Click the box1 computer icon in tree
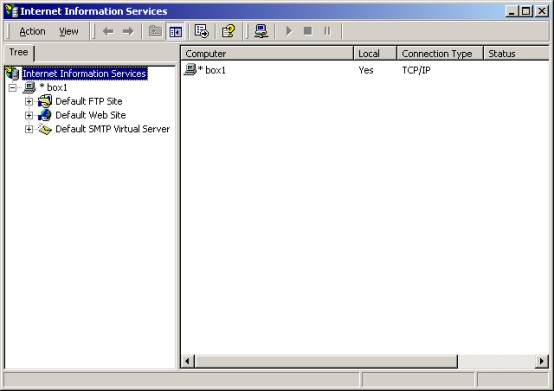The width and height of the screenshot is (554, 391). click(x=29, y=88)
